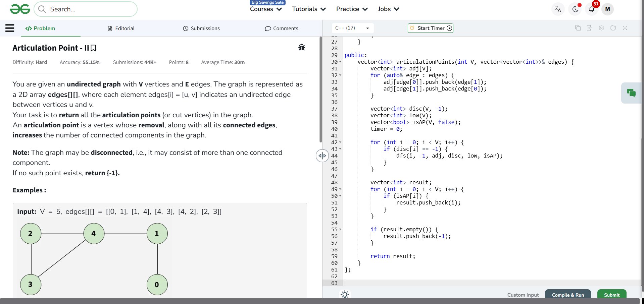Image resolution: width=644 pixels, height=304 pixels.
Task: Open code editor settings gear
Action: coord(601,28)
